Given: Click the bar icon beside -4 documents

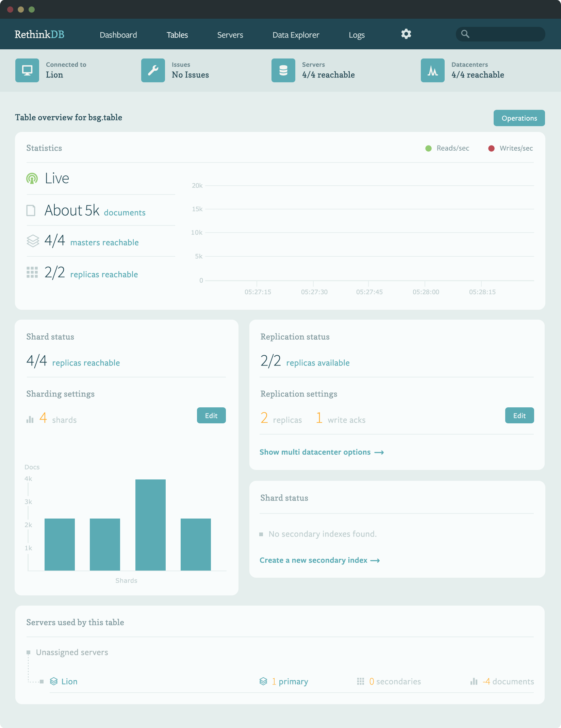Looking at the screenshot, I should click(474, 681).
